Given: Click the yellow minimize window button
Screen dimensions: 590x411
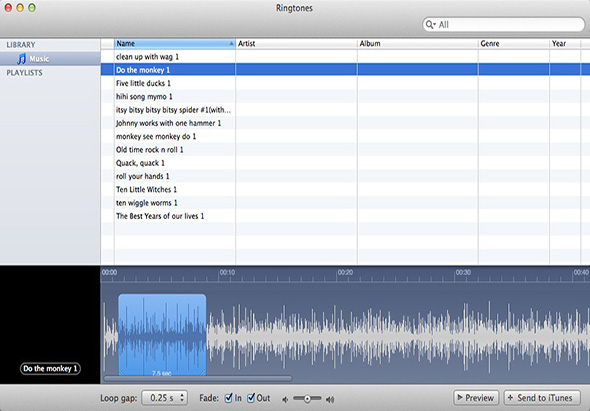Looking at the screenshot, I should [20, 8].
